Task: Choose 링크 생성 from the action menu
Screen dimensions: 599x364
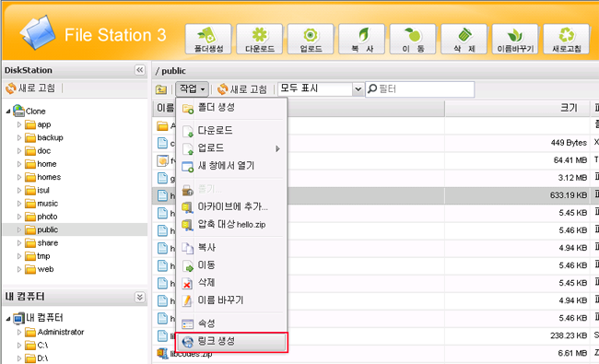Action: 231,342
